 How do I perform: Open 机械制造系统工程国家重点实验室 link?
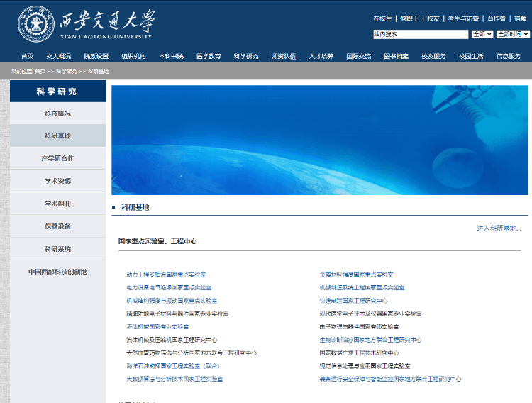click(x=362, y=287)
